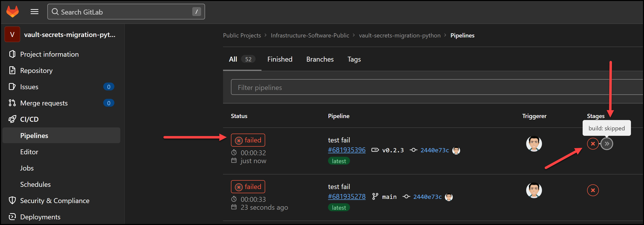
Task: Click the Security & Compliance shield icon
Action: pyautogui.click(x=12, y=200)
